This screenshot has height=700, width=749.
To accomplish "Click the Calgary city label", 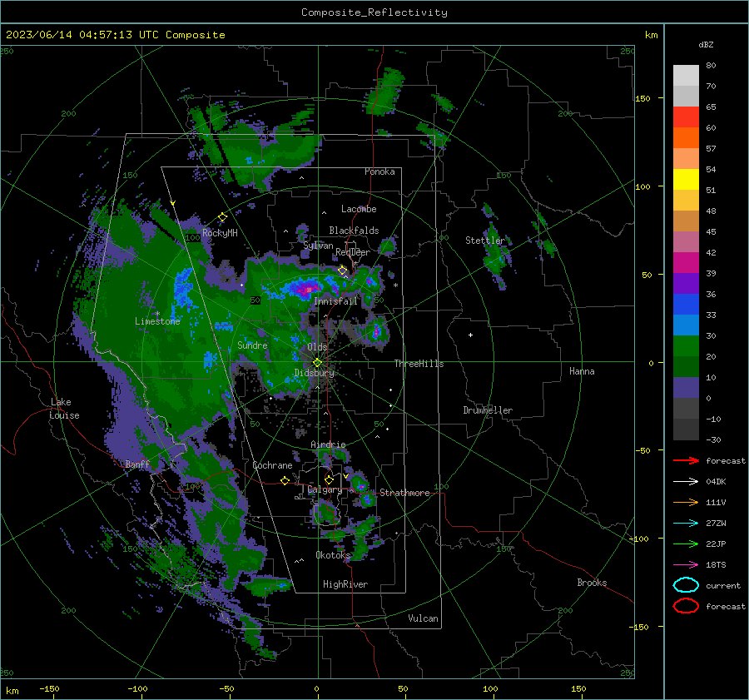I will (x=325, y=489).
